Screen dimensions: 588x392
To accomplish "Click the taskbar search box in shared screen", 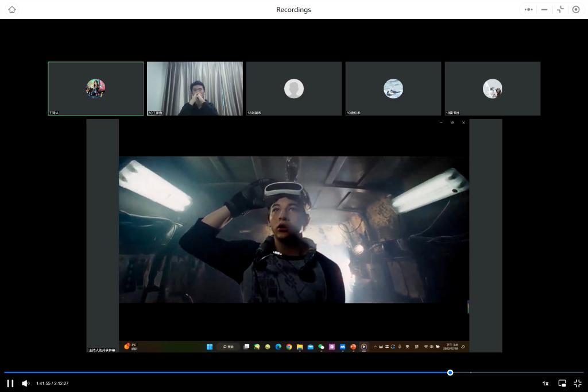I will pyautogui.click(x=228, y=347).
